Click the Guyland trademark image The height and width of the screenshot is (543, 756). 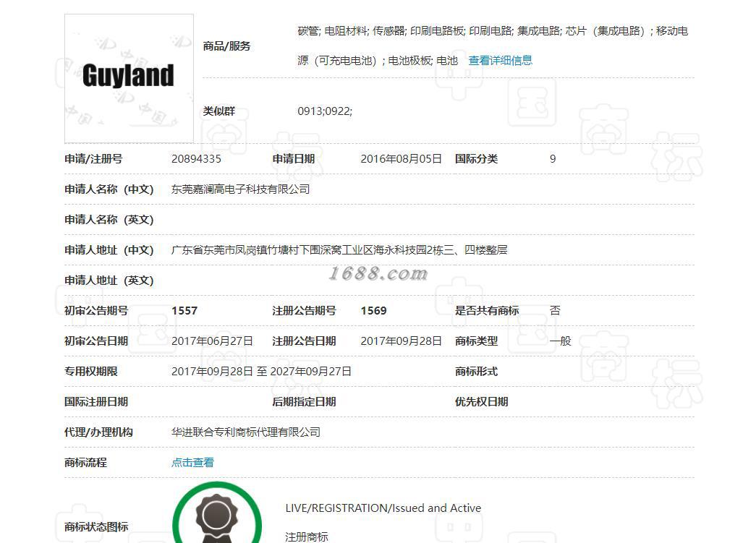(x=129, y=79)
